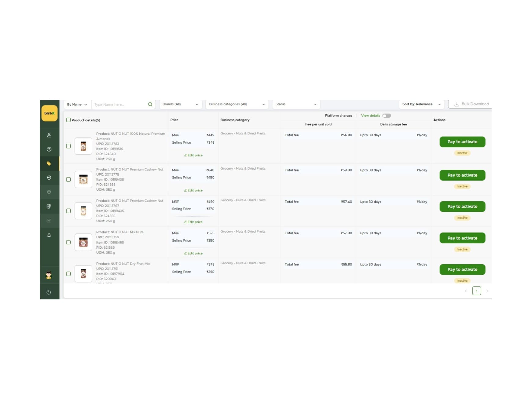Edit price for Cashew Nut 250 g
Viewport: 532px width, 399px height.
193,222
